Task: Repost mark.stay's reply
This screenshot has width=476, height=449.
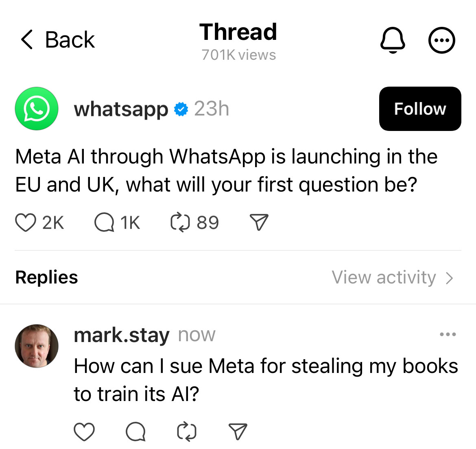Action: [187, 432]
